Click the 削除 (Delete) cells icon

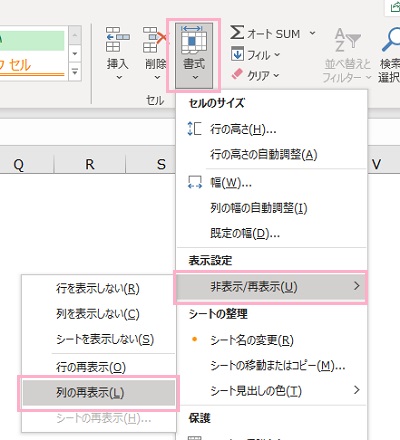[155, 40]
